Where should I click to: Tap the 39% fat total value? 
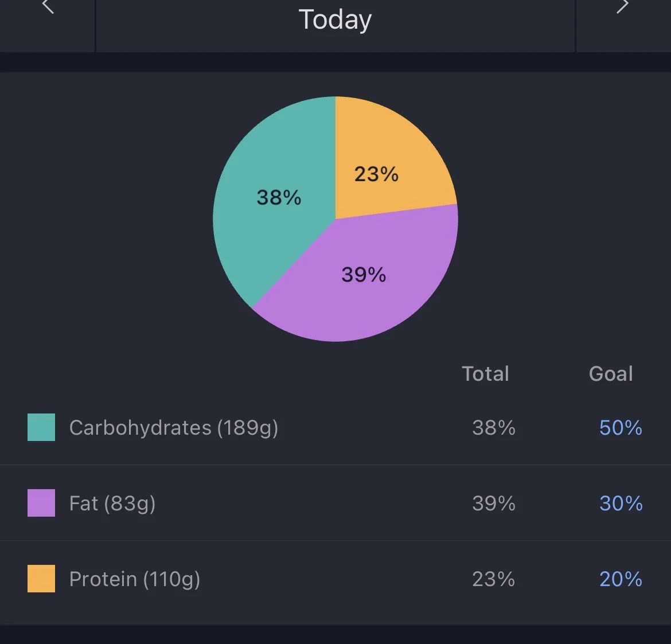(493, 504)
